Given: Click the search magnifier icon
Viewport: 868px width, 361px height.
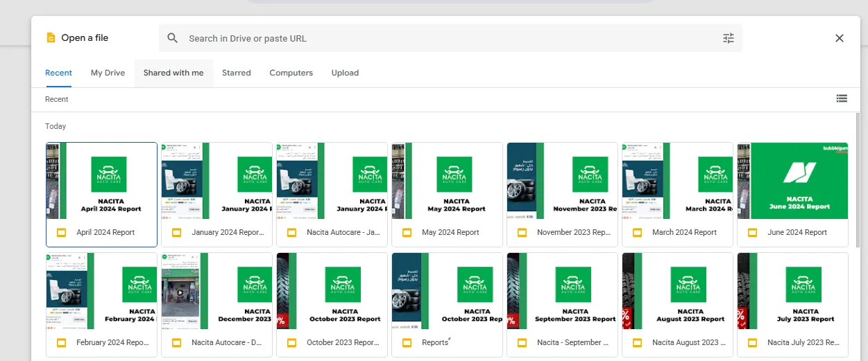Looking at the screenshot, I should 173,38.
